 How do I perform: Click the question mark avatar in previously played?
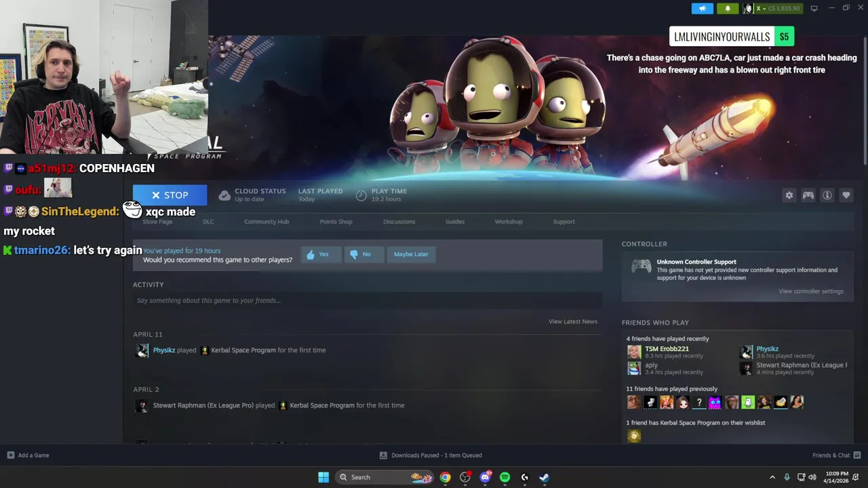tap(699, 403)
